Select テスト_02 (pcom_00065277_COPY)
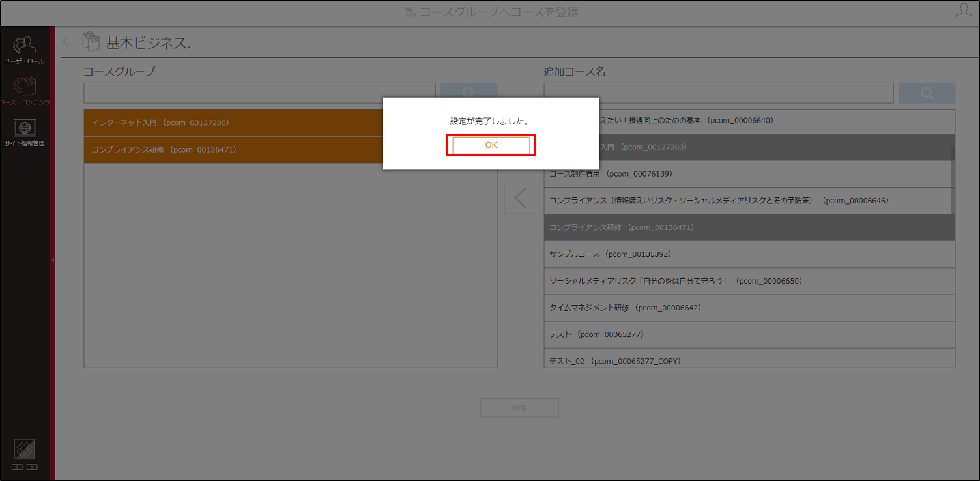Screen dimensions: 980x481 749,358
